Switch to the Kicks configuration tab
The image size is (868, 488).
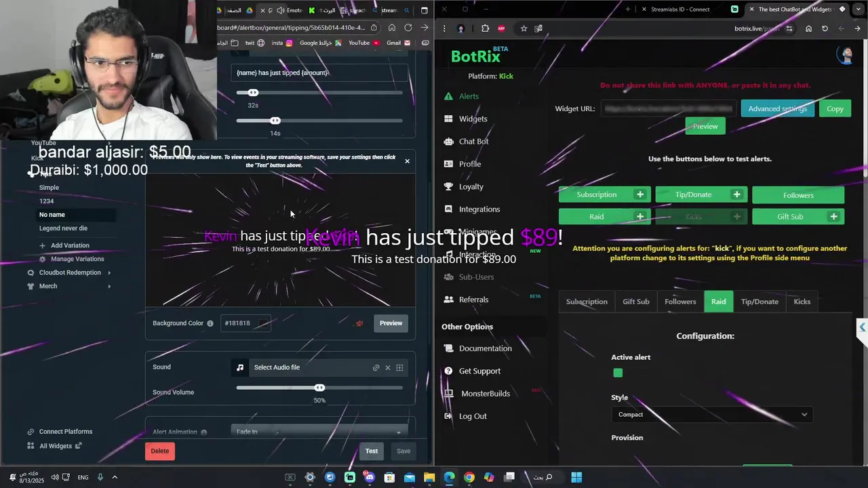click(802, 302)
